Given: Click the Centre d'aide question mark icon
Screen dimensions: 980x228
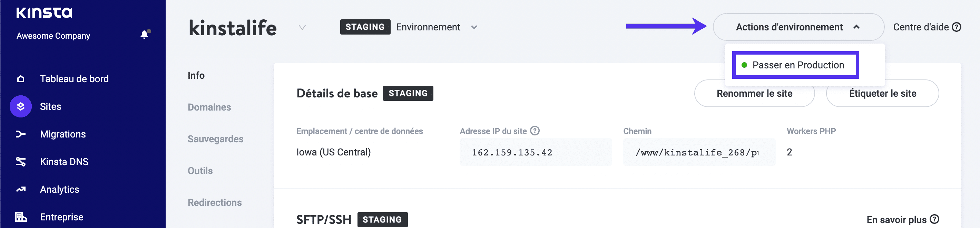Looking at the screenshot, I should [x=956, y=27].
